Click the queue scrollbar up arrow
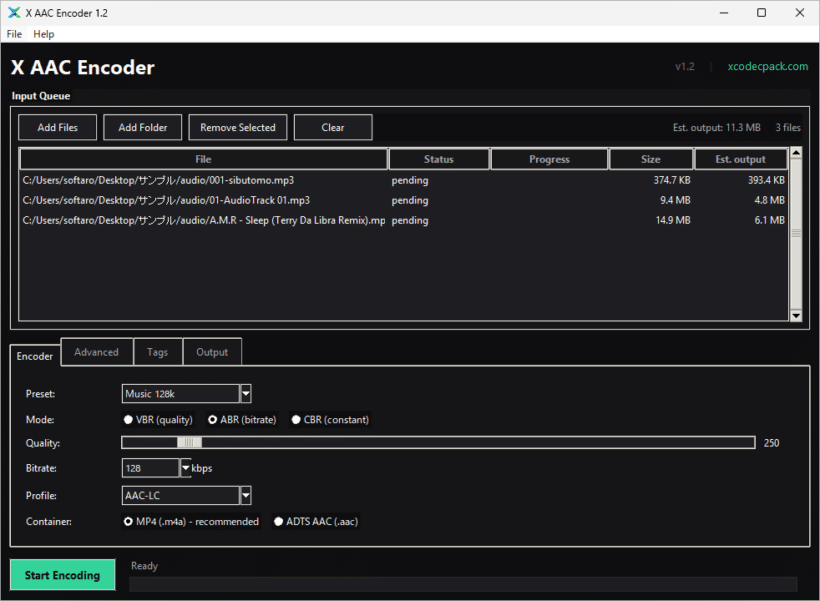This screenshot has height=601, width=820. 796,153
